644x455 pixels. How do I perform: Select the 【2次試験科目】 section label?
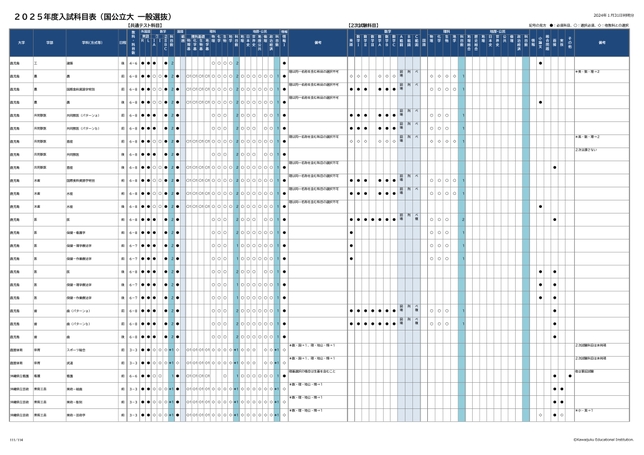(x=364, y=24)
